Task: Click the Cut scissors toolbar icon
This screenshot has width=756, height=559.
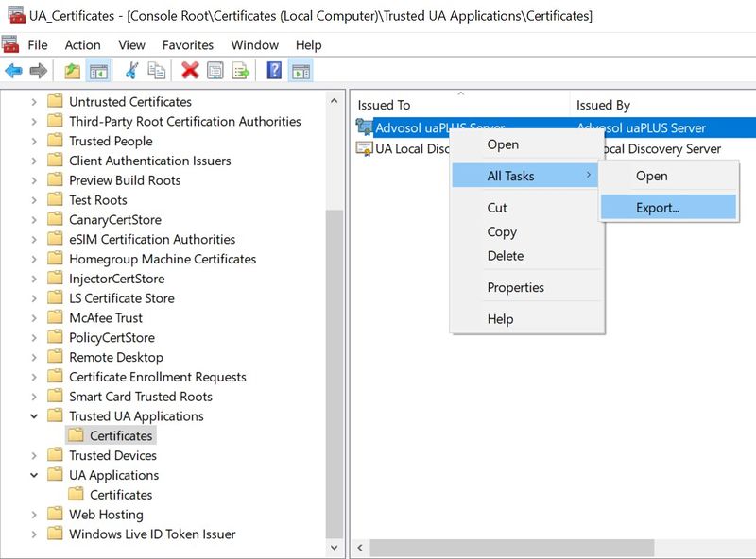Action: 131,71
